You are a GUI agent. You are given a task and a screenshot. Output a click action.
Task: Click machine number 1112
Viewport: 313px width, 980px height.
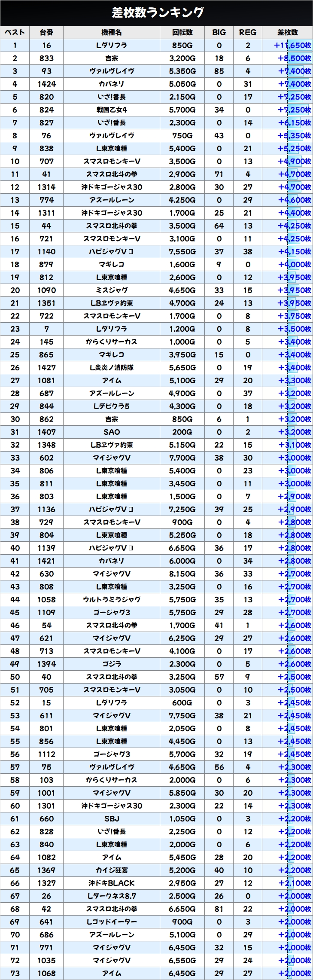pos(46,754)
